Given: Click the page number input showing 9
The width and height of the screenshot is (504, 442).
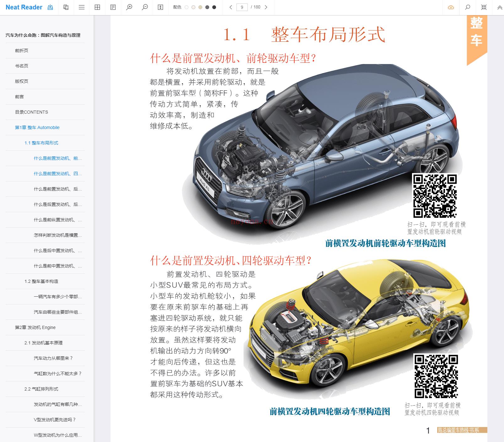Looking at the screenshot, I should [x=242, y=7].
